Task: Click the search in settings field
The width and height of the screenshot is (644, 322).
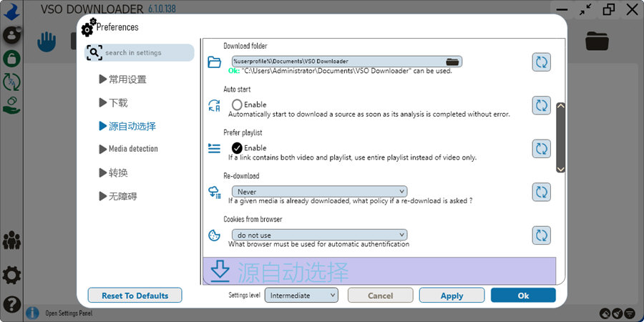Action: coord(140,52)
